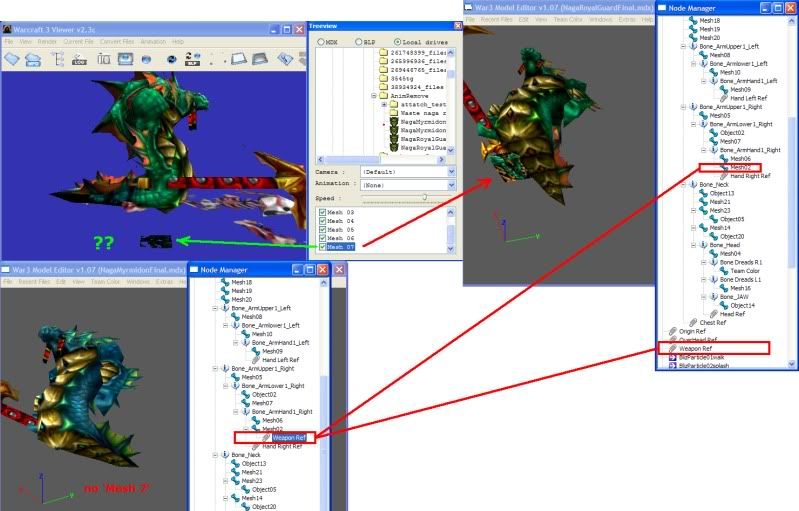Open the Camera dropdown in Treeview
The width and height of the screenshot is (799, 511).
[451, 172]
